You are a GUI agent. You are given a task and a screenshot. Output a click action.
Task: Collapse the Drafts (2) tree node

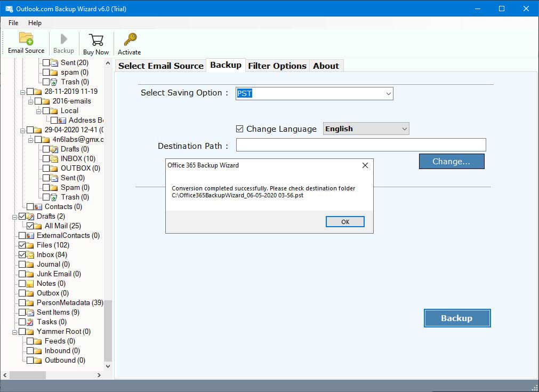click(15, 217)
